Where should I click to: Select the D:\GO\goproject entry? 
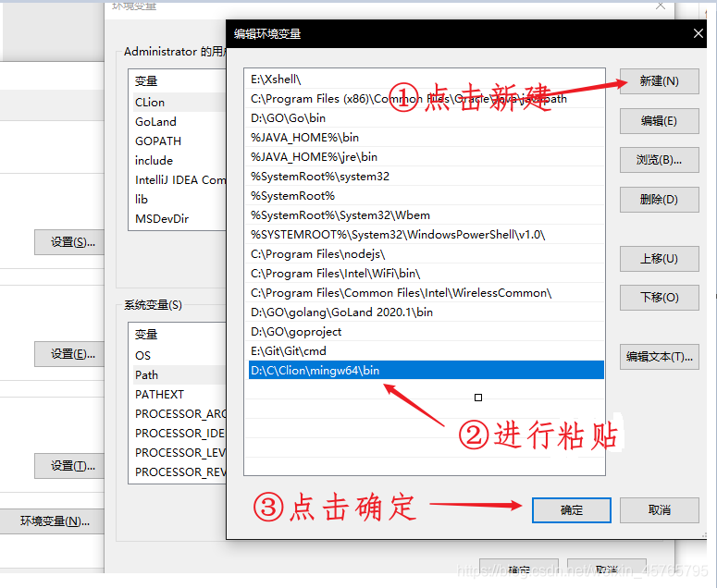point(425,332)
